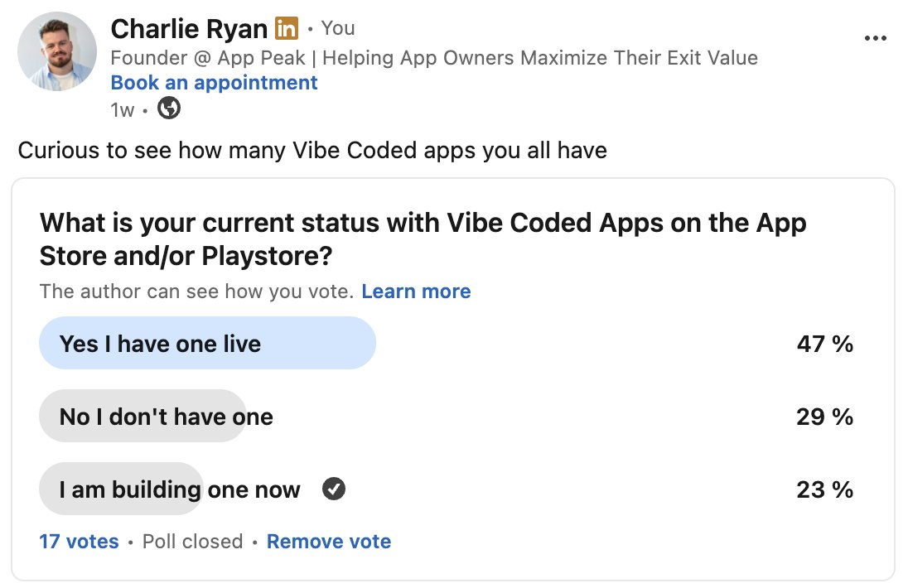Click the poll question heading text
The width and height of the screenshot is (908, 588).
pos(423,239)
